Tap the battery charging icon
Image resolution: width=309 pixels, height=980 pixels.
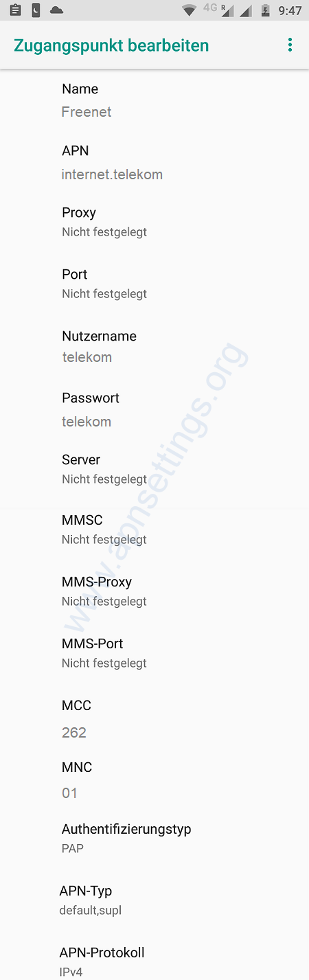265,11
